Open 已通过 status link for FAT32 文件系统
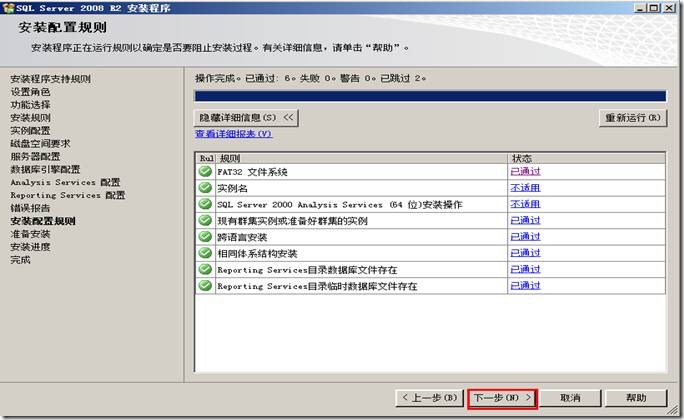 525,172
